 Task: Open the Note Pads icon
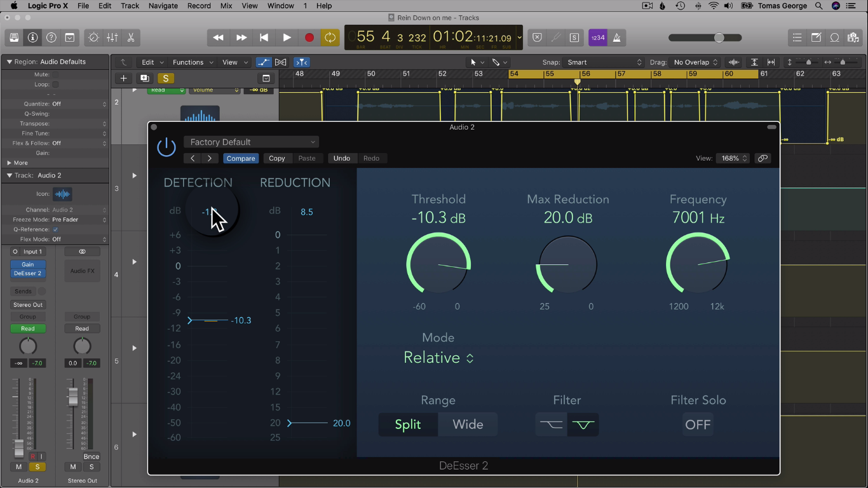816,37
